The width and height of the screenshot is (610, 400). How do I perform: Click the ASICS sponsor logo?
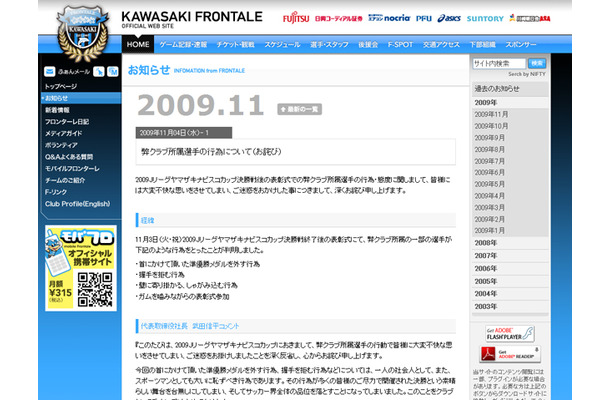(419, 18)
